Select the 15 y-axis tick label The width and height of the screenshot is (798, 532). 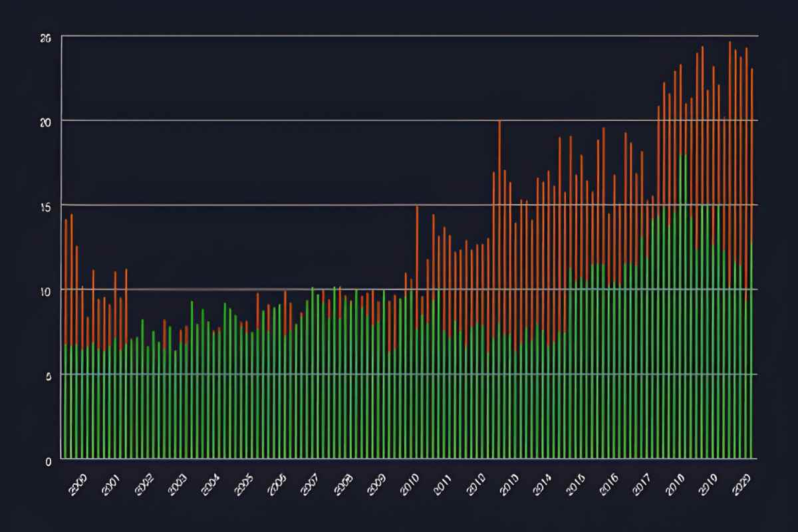tap(46, 206)
